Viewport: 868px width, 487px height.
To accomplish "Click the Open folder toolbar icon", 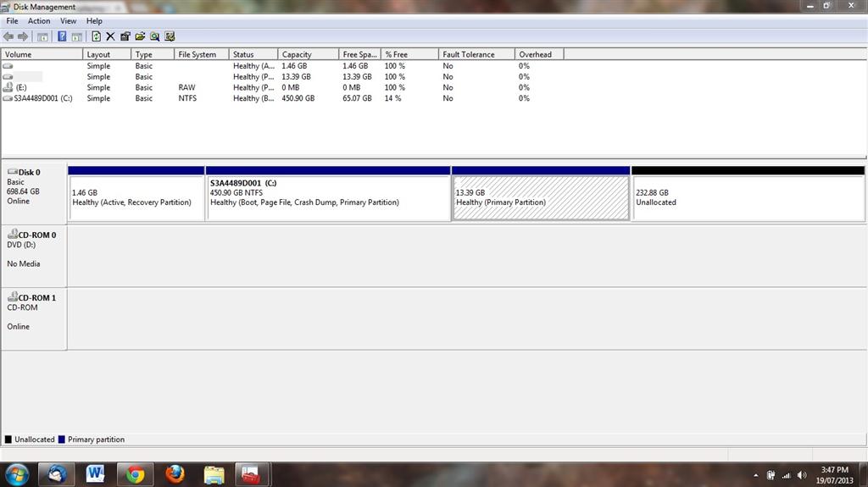I will [140, 36].
